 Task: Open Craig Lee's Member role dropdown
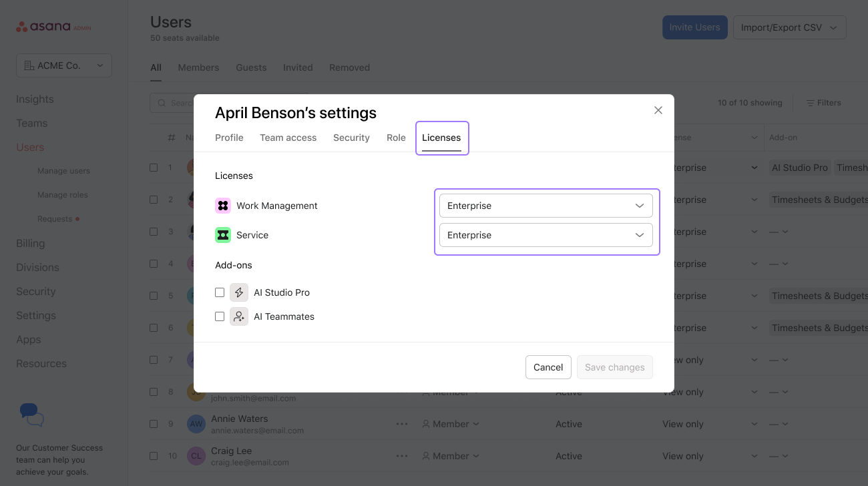tap(451, 456)
